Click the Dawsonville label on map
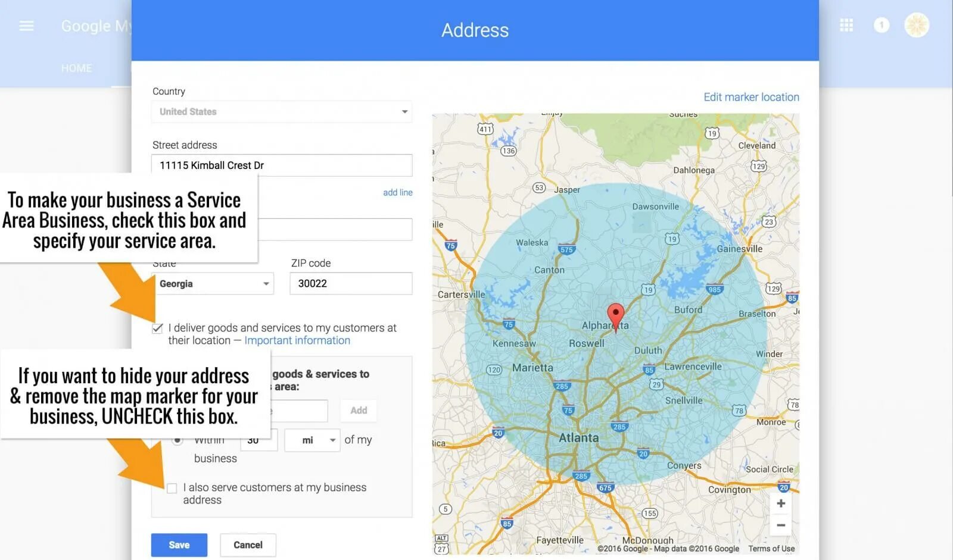The width and height of the screenshot is (953, 560). pos(655,207)
